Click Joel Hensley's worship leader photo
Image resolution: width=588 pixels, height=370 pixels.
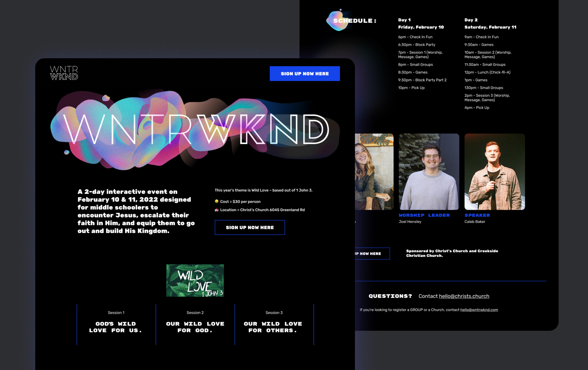tap(429, 172)
